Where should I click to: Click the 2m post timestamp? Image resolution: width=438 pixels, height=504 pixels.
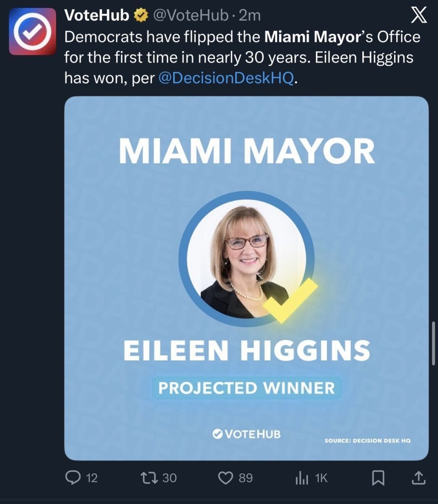[x=250, y=15]
